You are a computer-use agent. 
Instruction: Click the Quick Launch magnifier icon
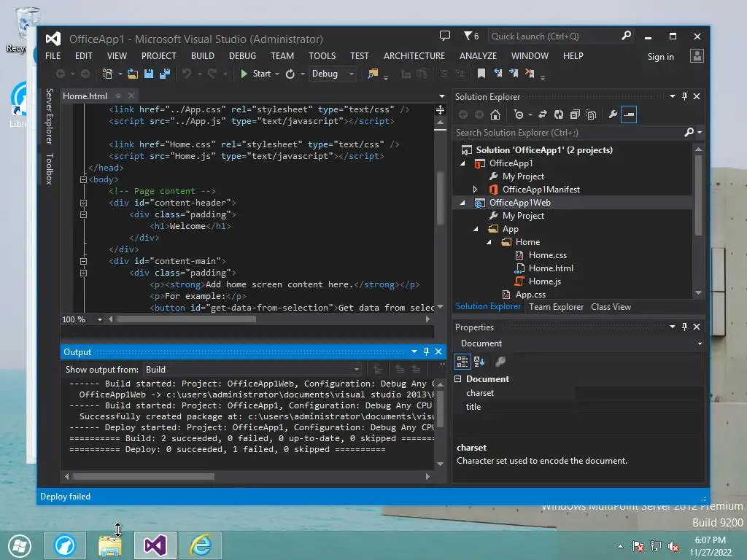coord(626,36)
